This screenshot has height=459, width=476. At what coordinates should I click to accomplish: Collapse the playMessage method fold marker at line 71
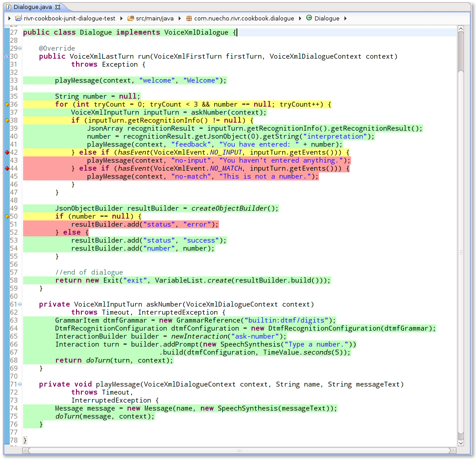tap(20, 384)
